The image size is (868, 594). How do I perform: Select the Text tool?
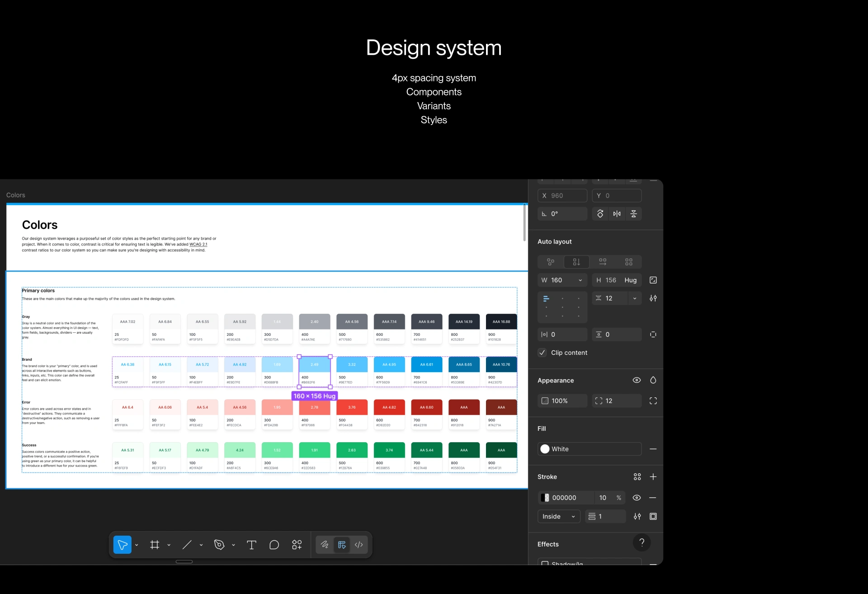tap(252, 545)
